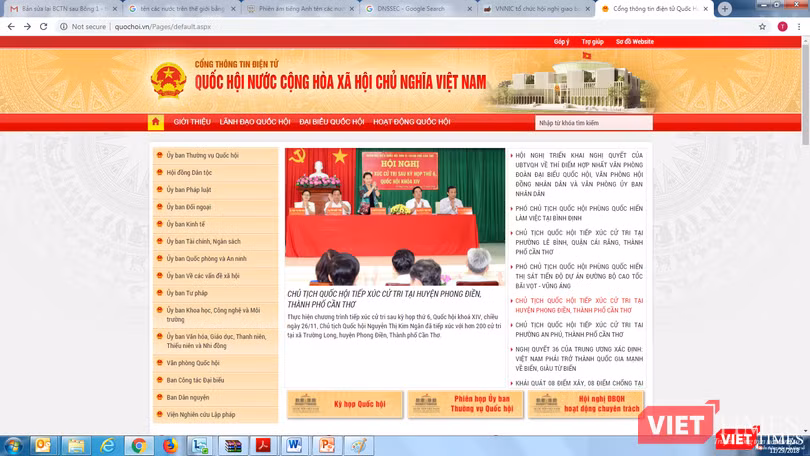Open Ủy ban Thường vụ Quốc hội

click(x=202, y=155)
